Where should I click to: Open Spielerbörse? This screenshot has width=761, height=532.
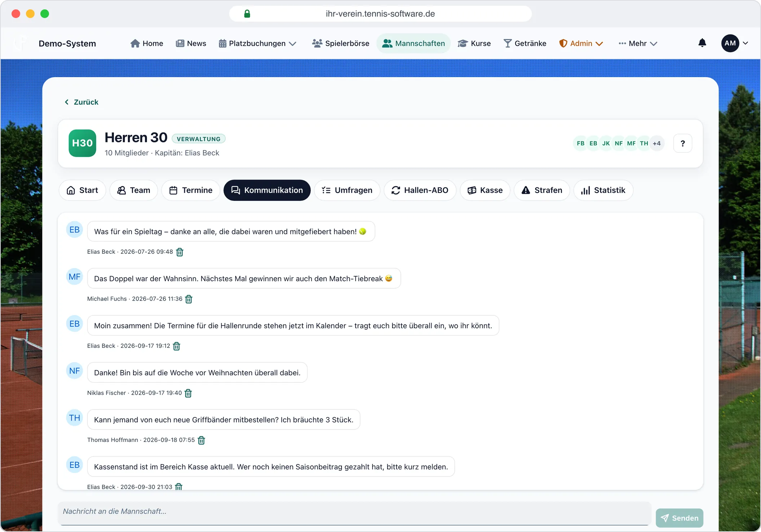(341, 43)
